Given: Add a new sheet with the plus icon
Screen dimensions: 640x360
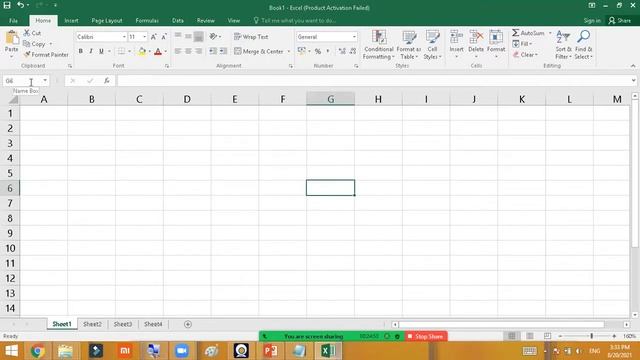Looking at the screenshot, I should click(188, 324).
